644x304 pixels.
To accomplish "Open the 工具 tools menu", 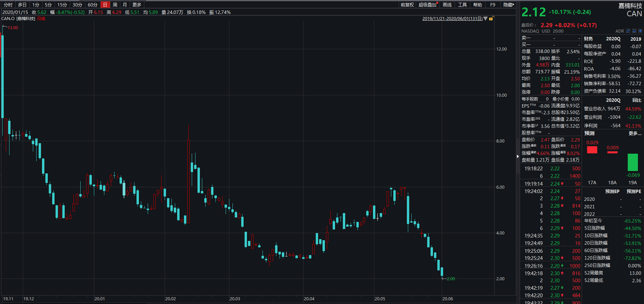I will [x=462, y=5].
